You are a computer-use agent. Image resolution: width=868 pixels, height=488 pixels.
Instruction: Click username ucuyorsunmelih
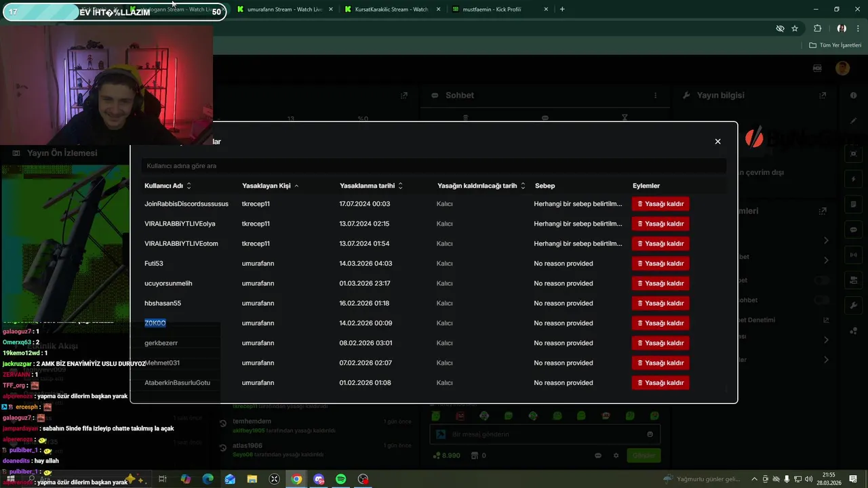168,283
